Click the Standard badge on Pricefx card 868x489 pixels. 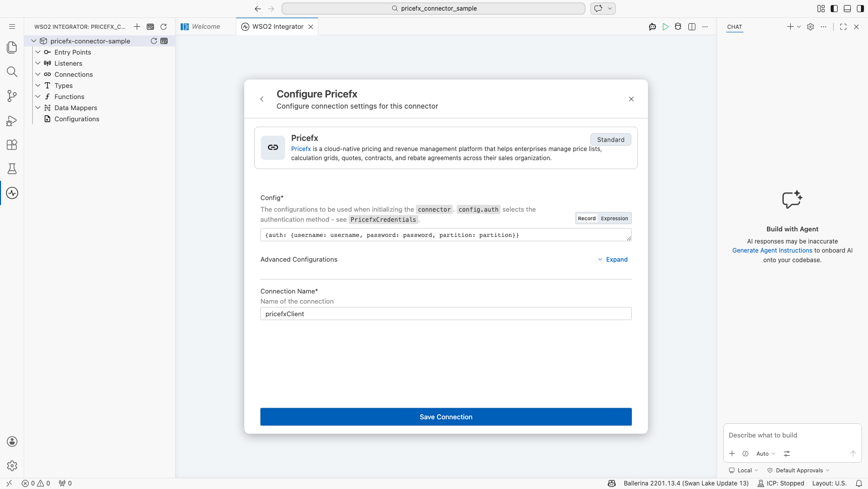[611, 139]
